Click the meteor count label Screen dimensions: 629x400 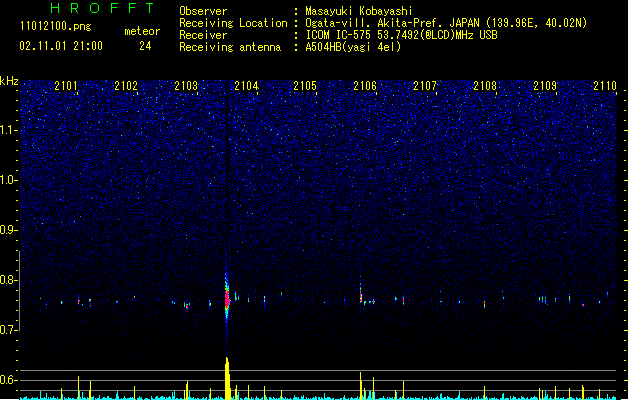(142, 31)
